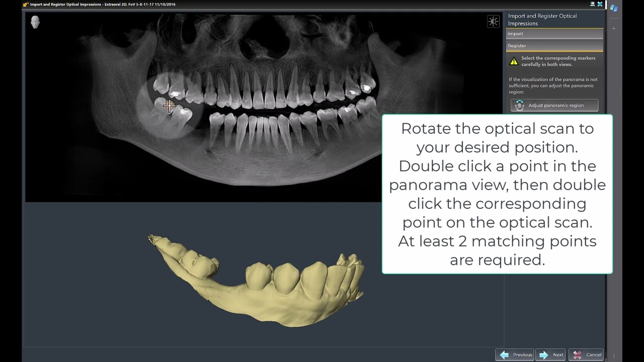The height and width of the screenshot is (362, 644).
Task: Click the Adjust panoramic region button
Action: [554, 106]
